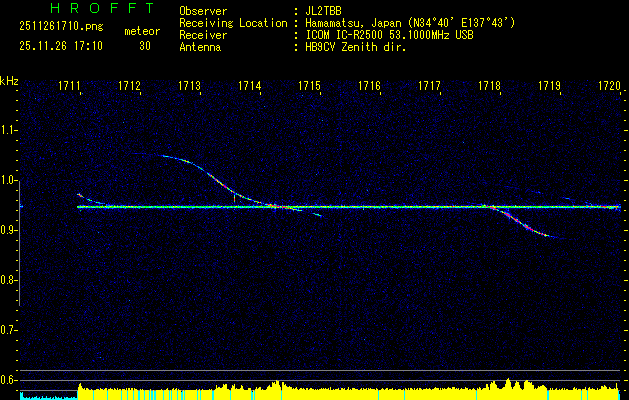Click the 1.1 frequency axis label
Viewport: 629px width, 400px height.
pos(9,130)
